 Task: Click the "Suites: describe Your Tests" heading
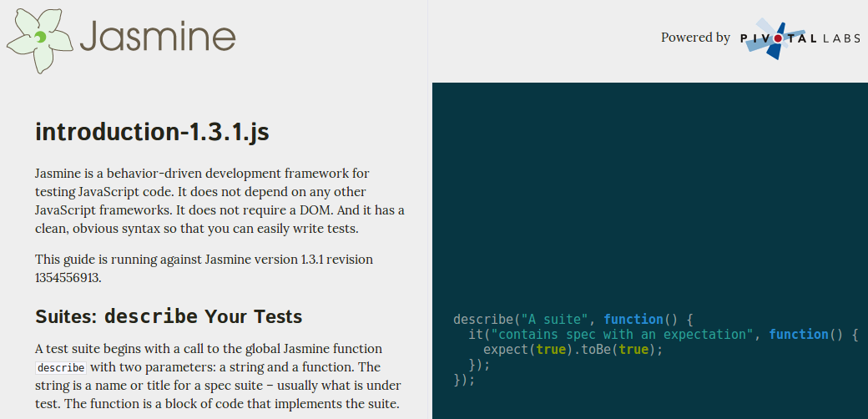169,316
